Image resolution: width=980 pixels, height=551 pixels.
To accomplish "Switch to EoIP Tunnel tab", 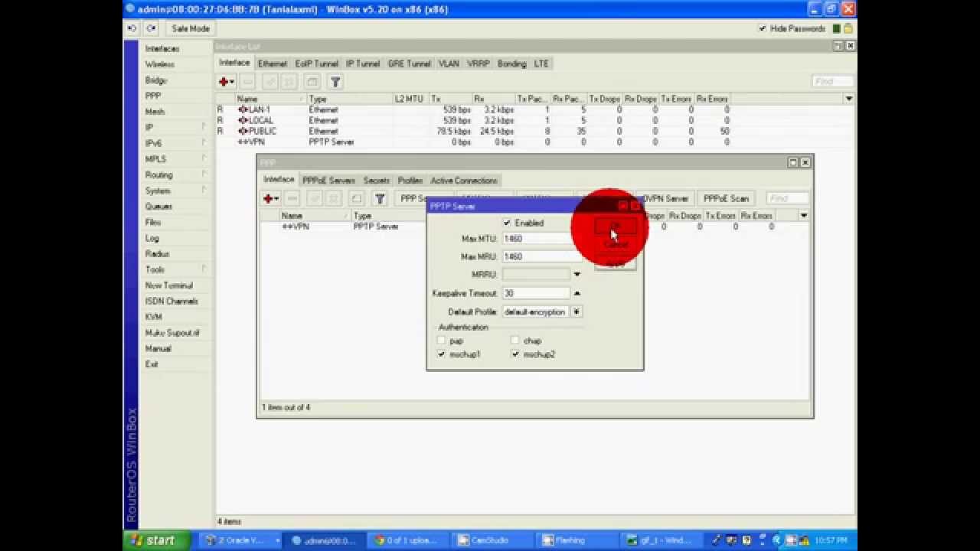I will (317, 64).
